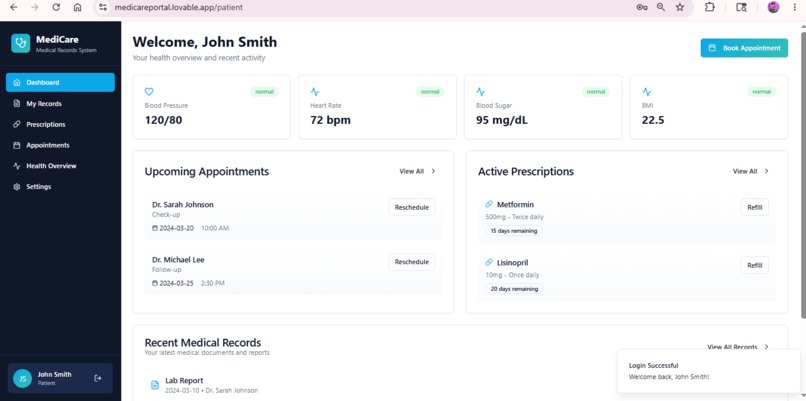Open the browser three-dot menu
The width and height of the screenshot is (806, 401).
click(794, 7)
